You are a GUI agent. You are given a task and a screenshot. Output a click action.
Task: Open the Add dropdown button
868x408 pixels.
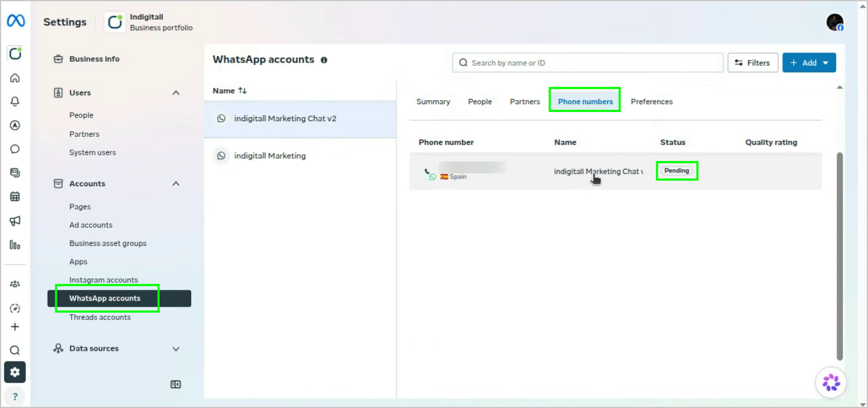[809, 63]
